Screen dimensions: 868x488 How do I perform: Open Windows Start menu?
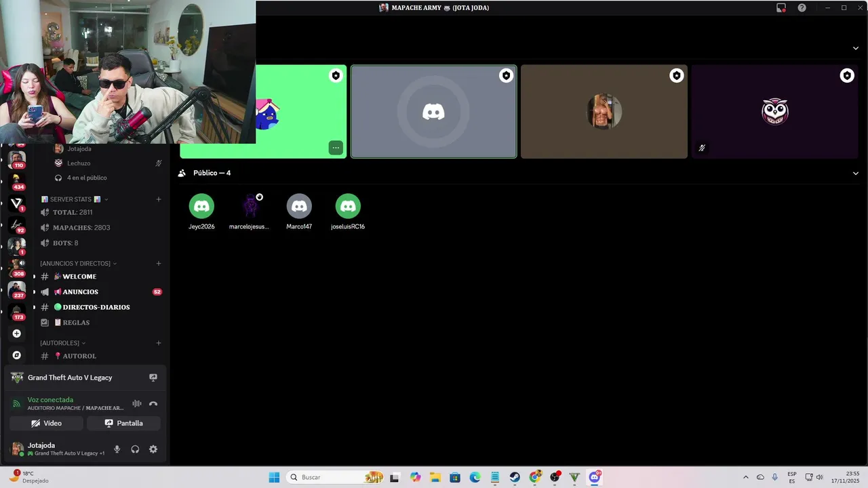274,477
